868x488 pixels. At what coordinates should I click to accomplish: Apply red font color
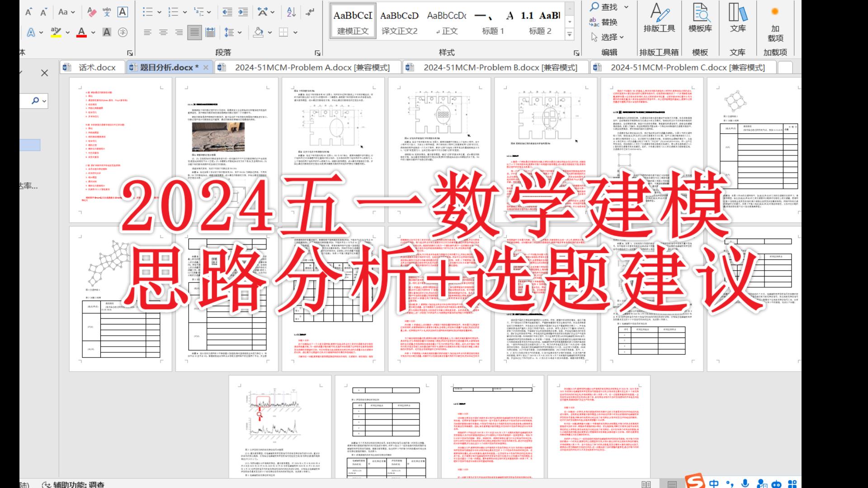pos(81,32)
